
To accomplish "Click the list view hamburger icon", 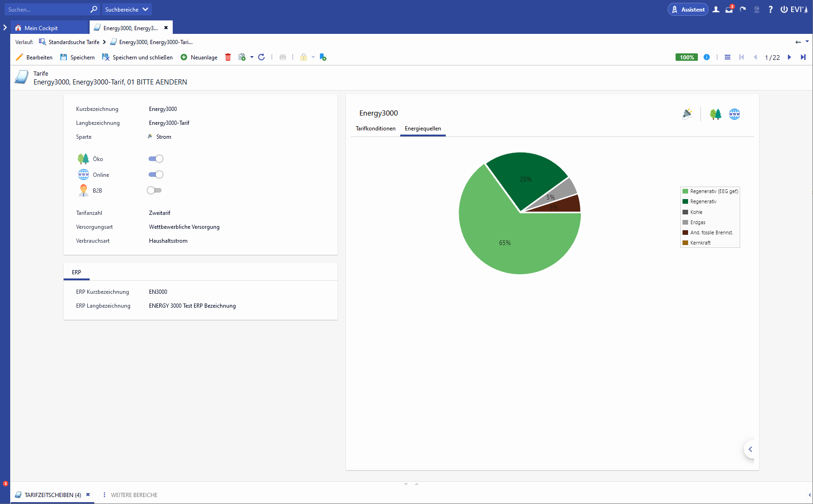I will [x=728, y=57].
